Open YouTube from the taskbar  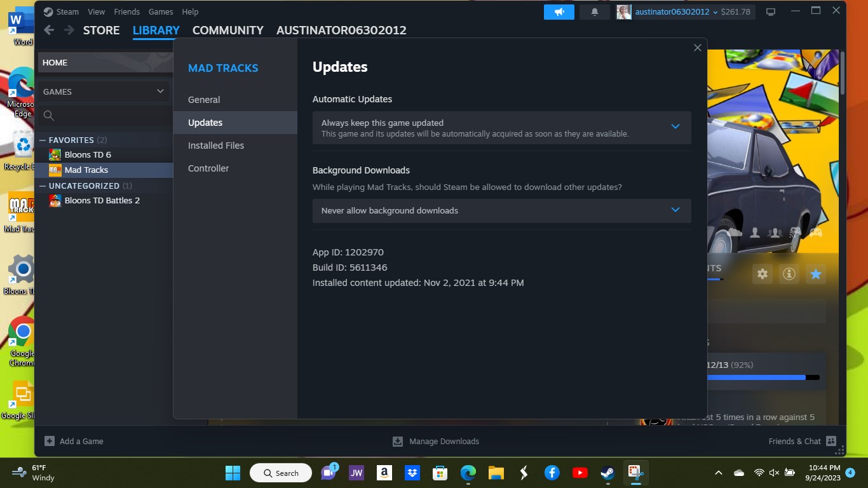coord(580,473)
